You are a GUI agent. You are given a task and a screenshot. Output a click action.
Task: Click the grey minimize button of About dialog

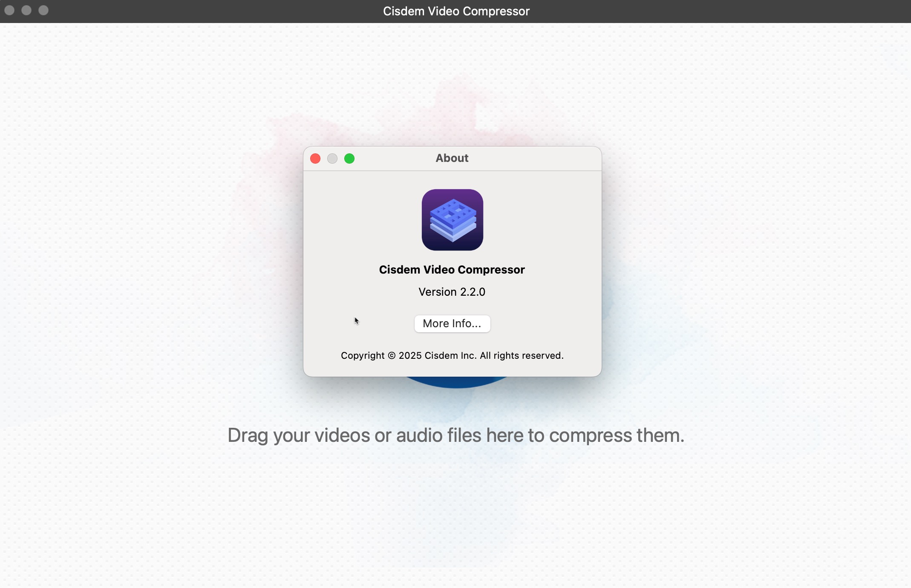pyautogui.click(x=332, y=159)
